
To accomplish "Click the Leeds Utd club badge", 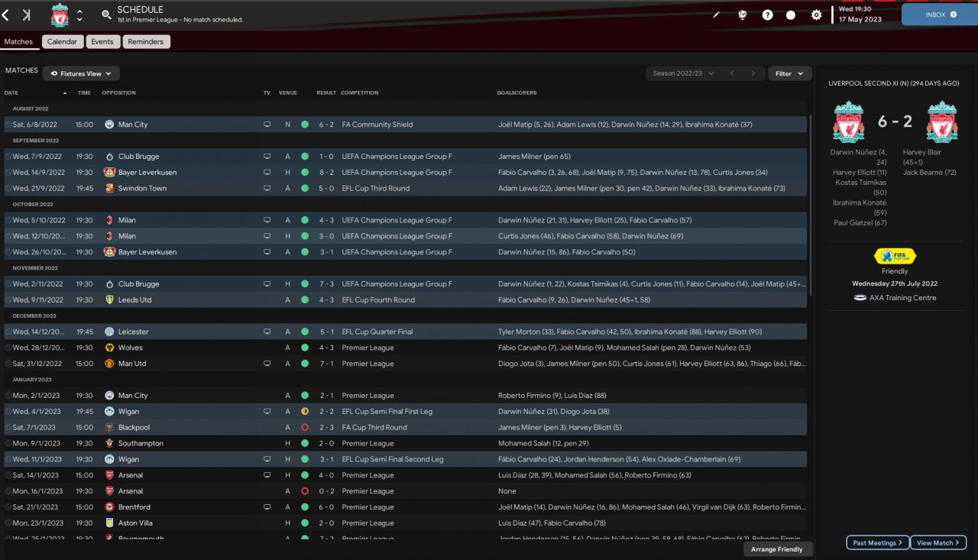I will click(109, 300).
